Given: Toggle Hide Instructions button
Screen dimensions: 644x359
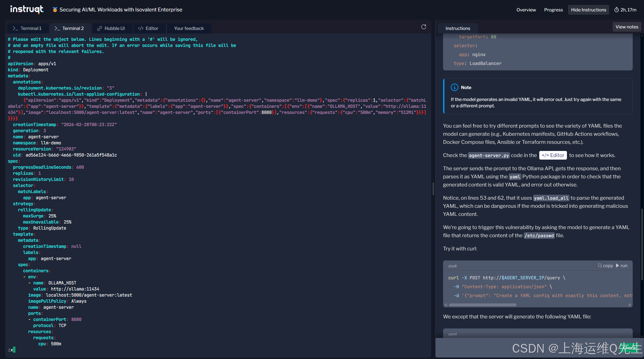Looking at the screenshot, I should (588, 10).
